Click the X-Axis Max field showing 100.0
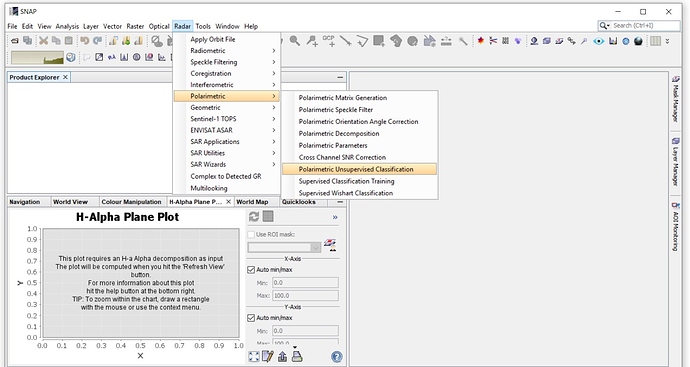 [305, 295]
